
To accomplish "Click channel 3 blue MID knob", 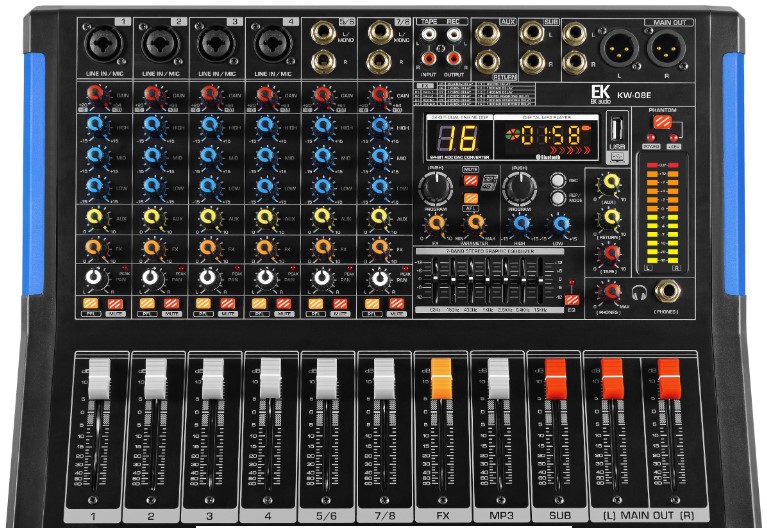I will pos(209,156).
